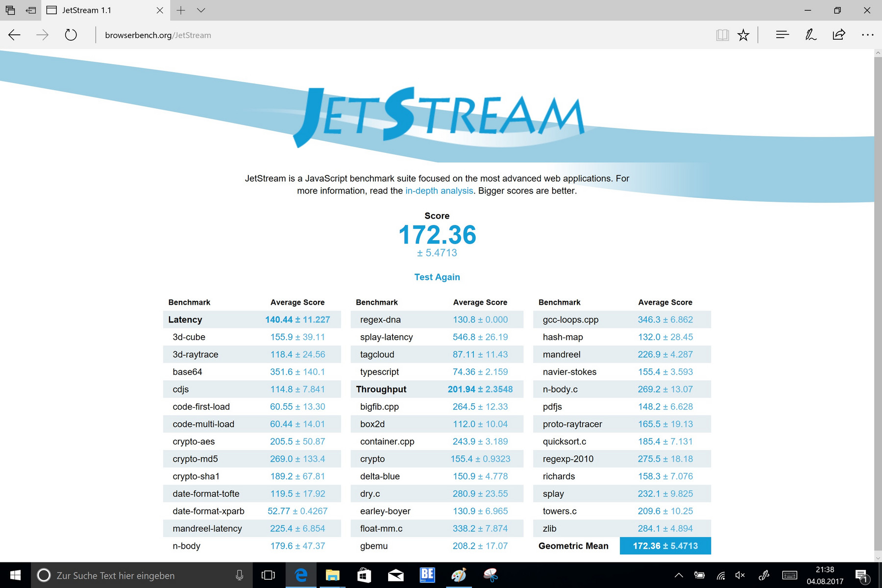Select the Throughput score 201.94 ± 2.3548
This screenshot has height=588, width=882.
pos(480,389)
